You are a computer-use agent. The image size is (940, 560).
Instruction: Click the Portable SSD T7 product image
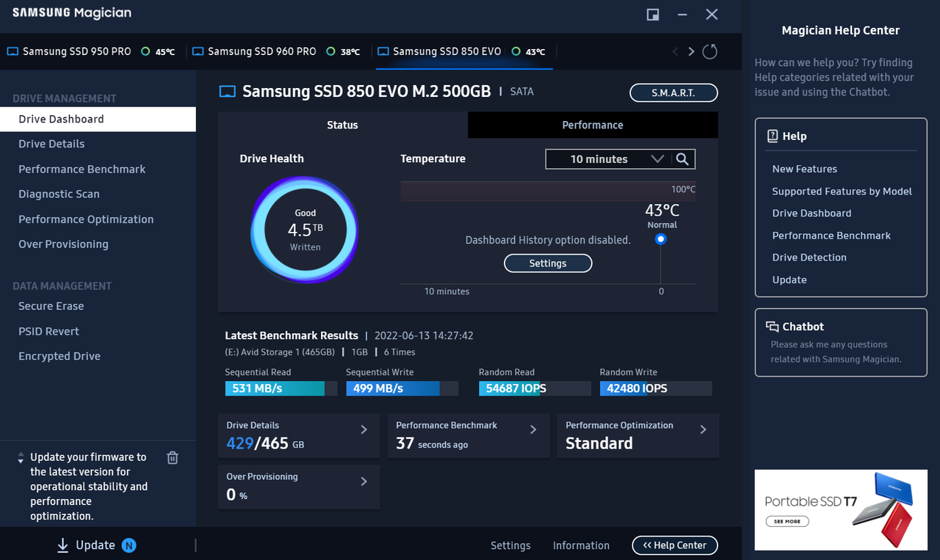(x=882, y=510)
